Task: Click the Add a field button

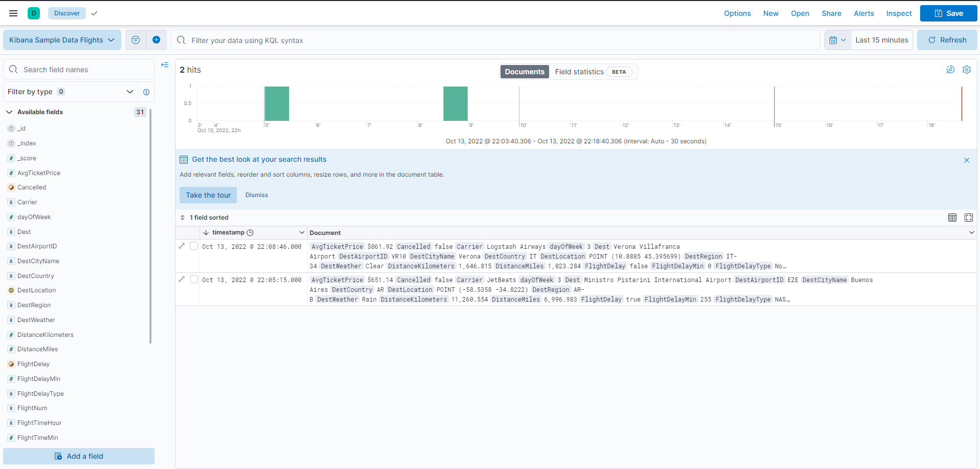Action: pyautogui.click(x=79, y=456)
